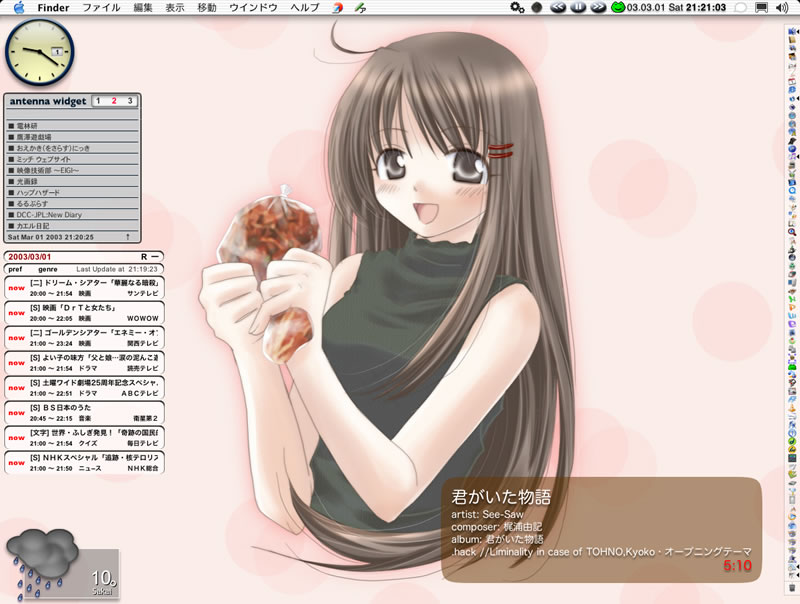Click the album: 君がいた物語 line
Screen dimensions: 800x604
pos(497,539)
